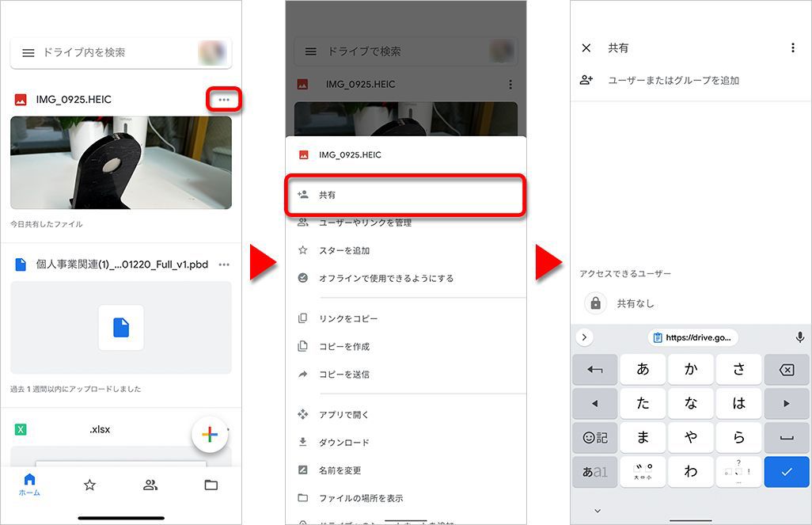Viewport: 812px width, 525px height.
Task: Tap ユーザーまたはグループを追加 field
Action: click(674, 80)
